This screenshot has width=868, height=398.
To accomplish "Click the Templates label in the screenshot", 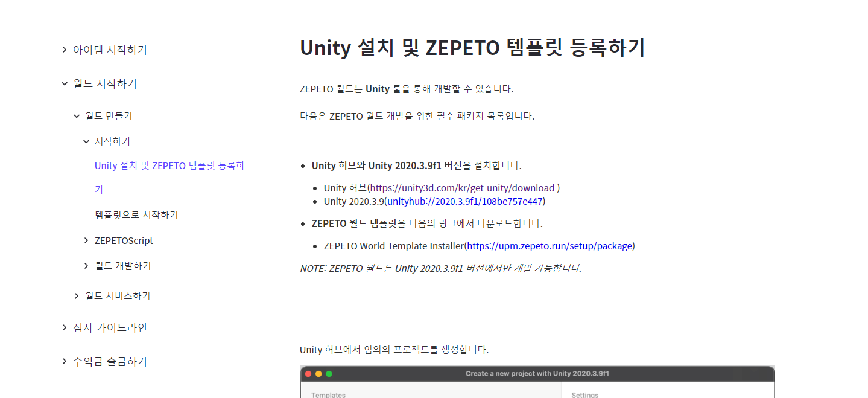I will click(328, 395).
